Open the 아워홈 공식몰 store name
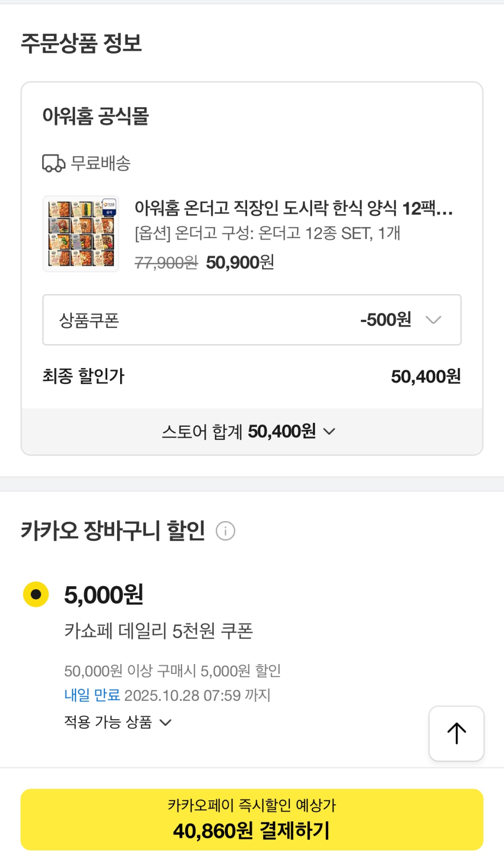The image size is (504, 856). (x=95, y=116)
